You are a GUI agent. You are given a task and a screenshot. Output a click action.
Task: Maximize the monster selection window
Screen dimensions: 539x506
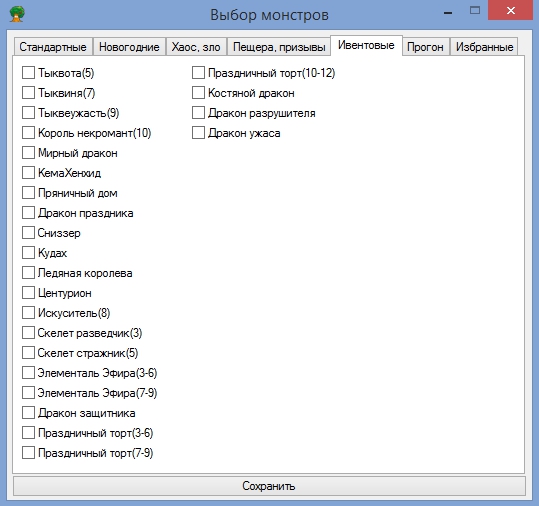[x=475, y=11]
